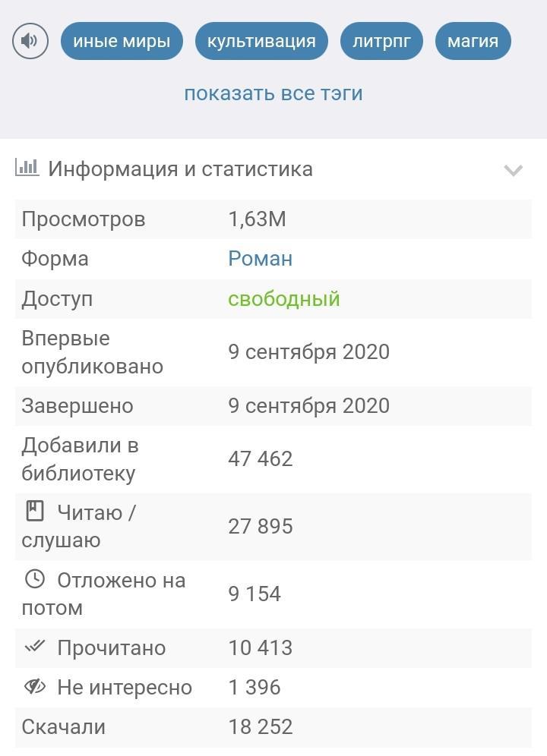Collapse the Информация и статистика chevron
Image resolution: width=547 pixels, height=756 pixels.
pyautogui.click(x=514, y=170)
